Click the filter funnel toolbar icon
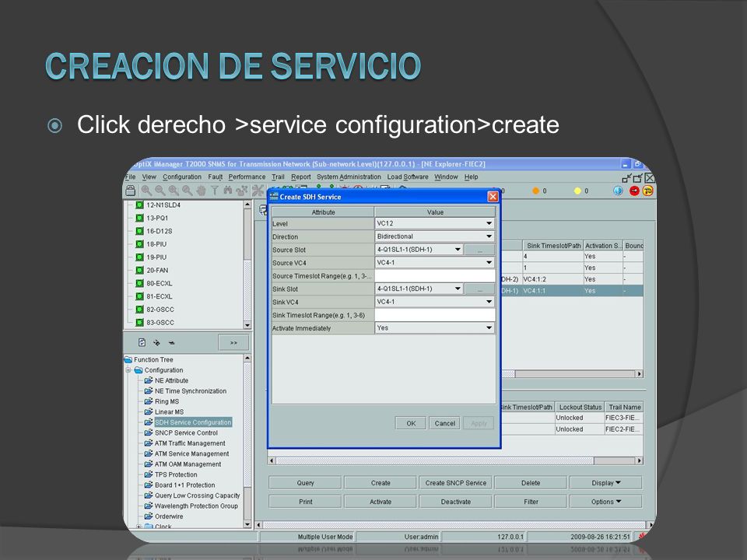Image resolution: width=747 pixels, height=560 pixels. 215,191
